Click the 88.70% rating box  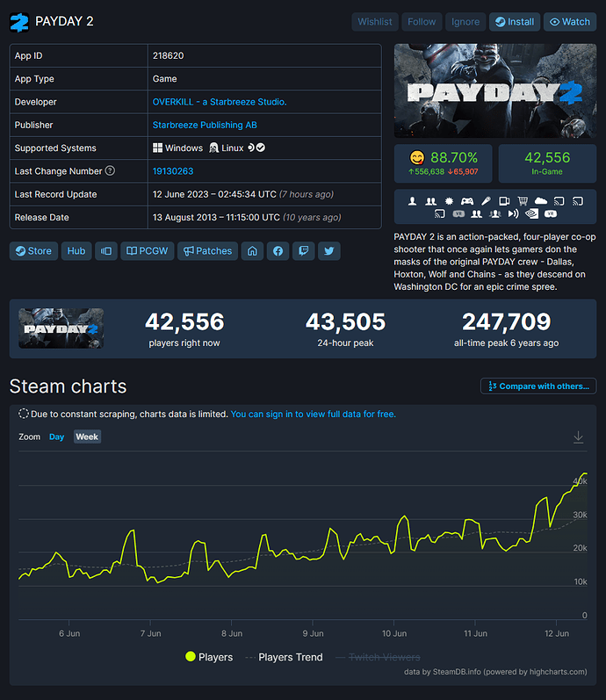[x=443, y=163]
